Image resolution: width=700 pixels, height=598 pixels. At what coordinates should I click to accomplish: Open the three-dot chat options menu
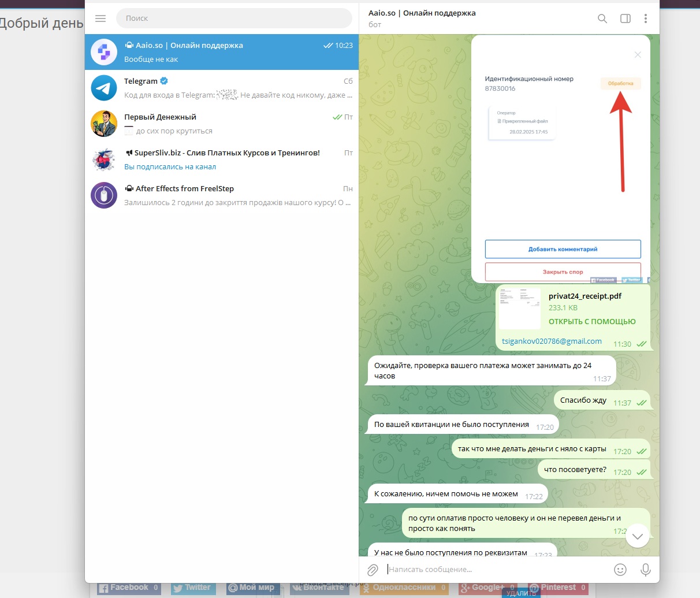[646, 18]
